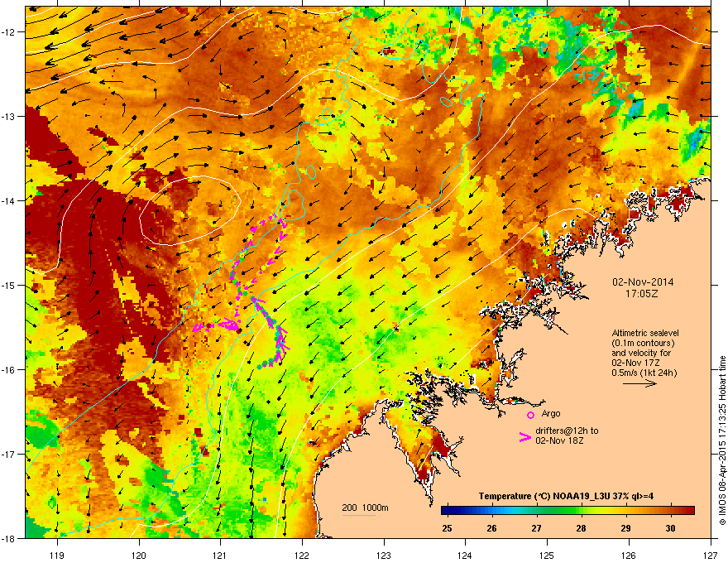
Task: Click longitude axis label 120
Action: [x=139, y=555]
